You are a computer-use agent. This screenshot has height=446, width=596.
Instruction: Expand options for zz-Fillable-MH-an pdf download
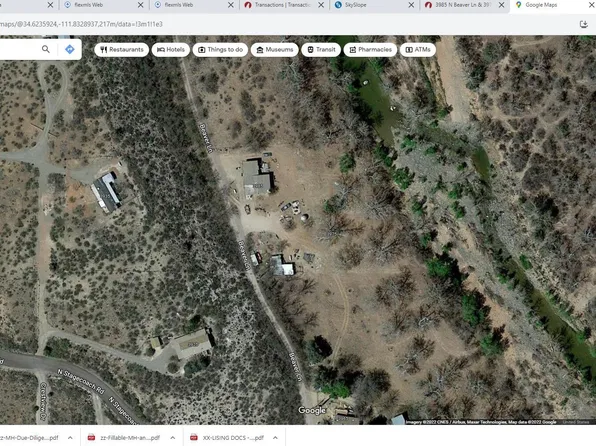tap(173, 438)
